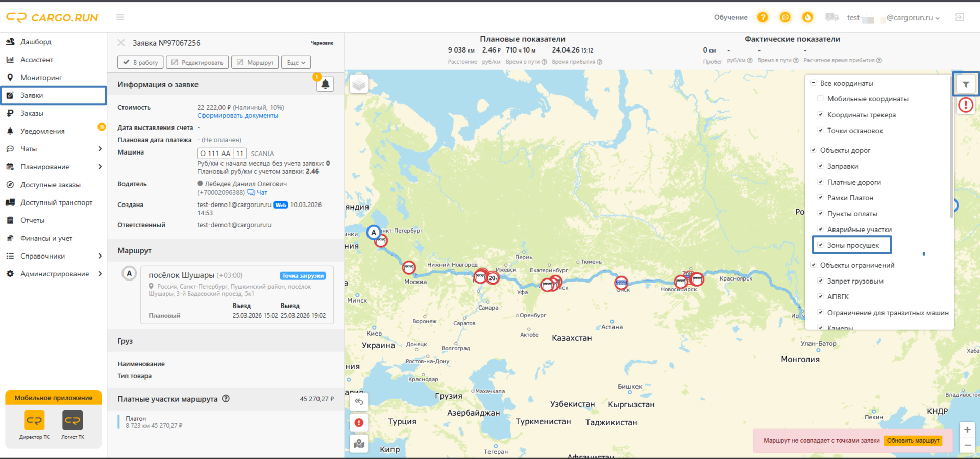Open the Еще dropdown button
This screenshot has width=980, height=459.
tap(296, 62)
